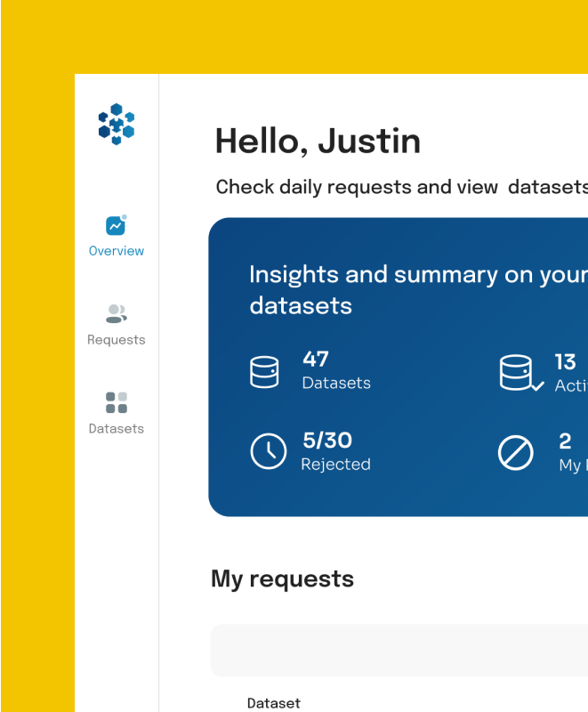Click the hexagon cluster app logo
588x712 pixels.
116,124
